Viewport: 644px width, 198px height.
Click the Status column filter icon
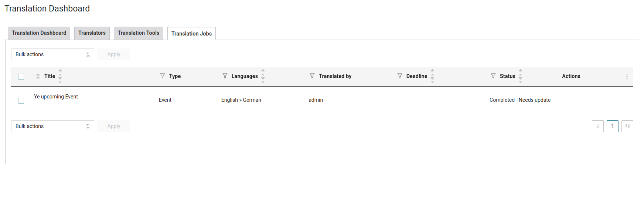tap(493, 76)
